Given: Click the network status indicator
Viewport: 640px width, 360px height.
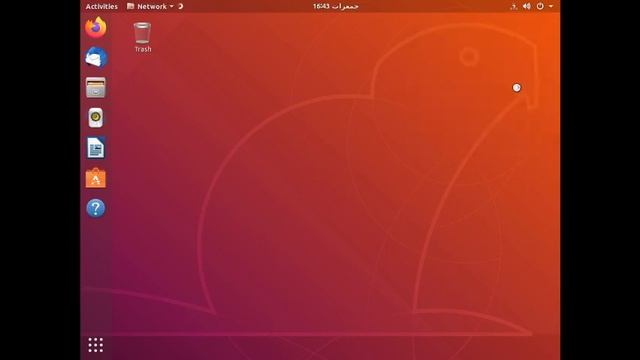Looking at the screenshot, I should click(514, 7).
